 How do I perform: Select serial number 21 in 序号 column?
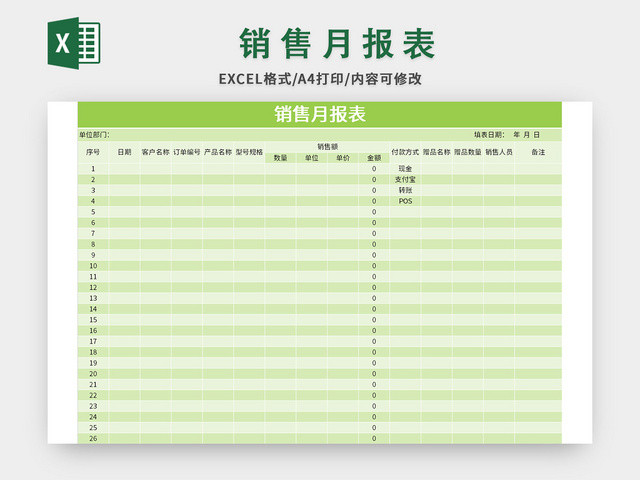(93, 385)
